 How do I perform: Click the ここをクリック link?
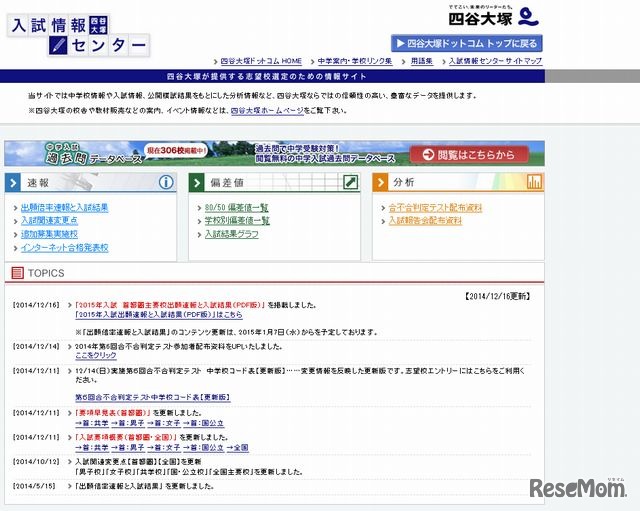(96, 355)
